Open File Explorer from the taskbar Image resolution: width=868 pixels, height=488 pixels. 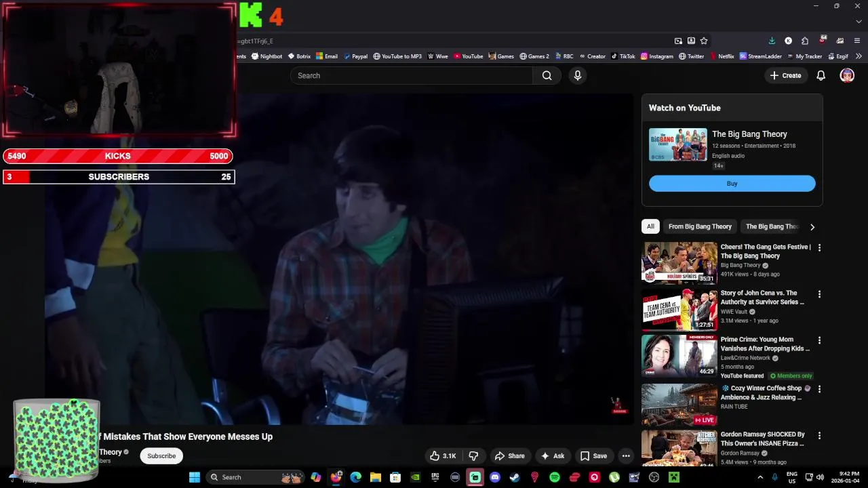tap(375, 477)
